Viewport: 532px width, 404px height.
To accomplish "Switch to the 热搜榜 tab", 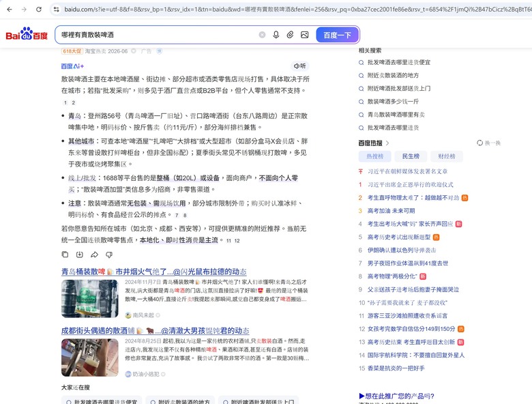I will click(375, 156).
